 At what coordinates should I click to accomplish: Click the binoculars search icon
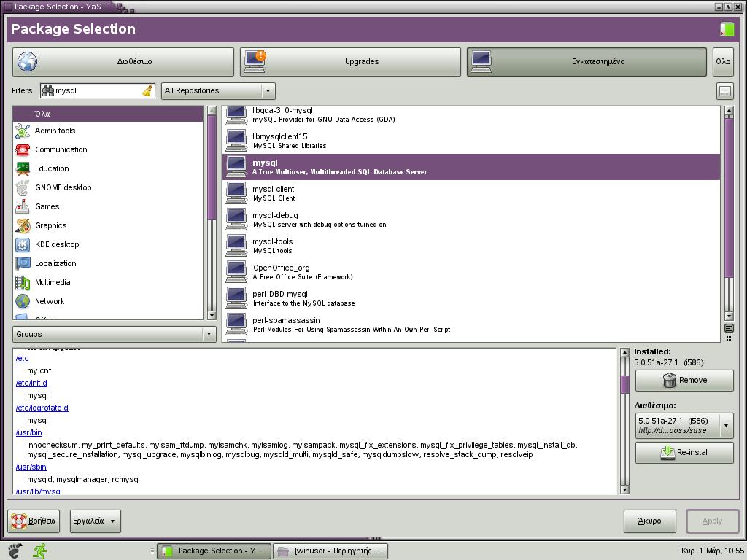(x=47, y=90)
